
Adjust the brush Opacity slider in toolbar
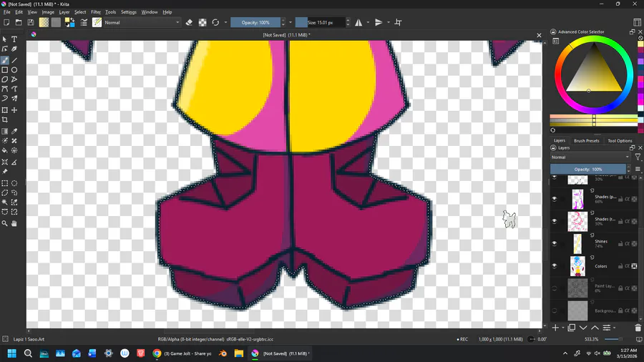click(255, 23)
